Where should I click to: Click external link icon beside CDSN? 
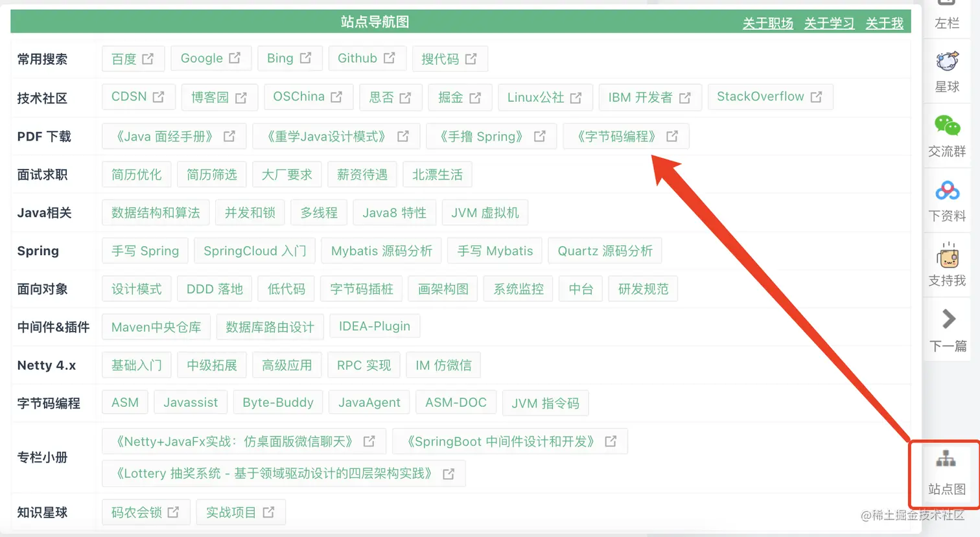(158, 97)
